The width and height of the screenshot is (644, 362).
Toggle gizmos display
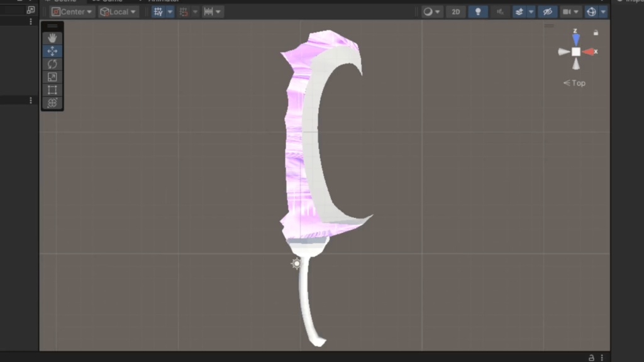[591, 12]
